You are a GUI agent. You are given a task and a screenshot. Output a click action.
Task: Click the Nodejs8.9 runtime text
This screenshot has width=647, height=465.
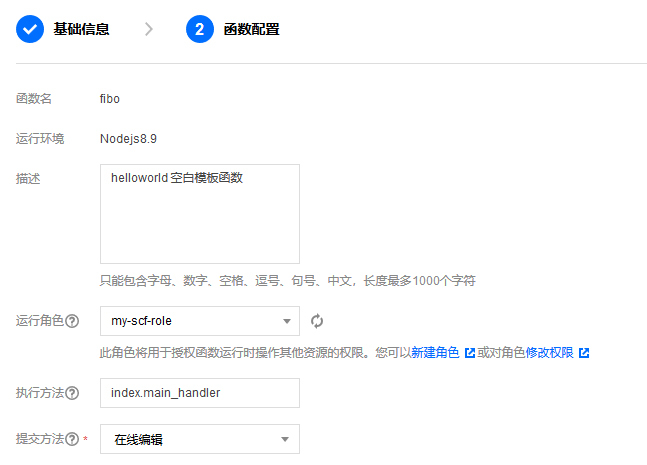coord(128,139)
